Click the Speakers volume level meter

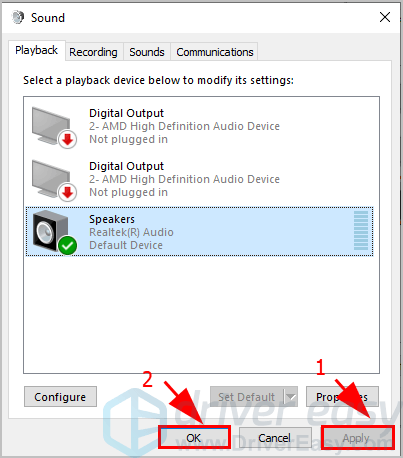point(361,231)
